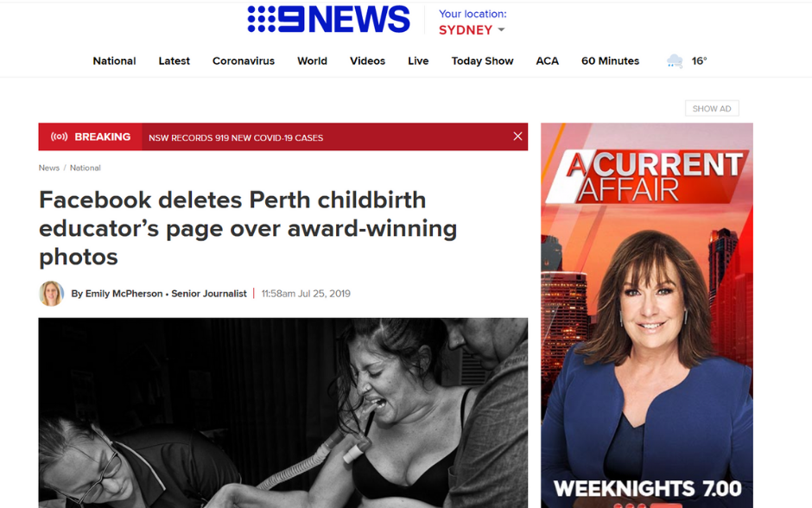Follow the News breadcrumb link
The height and width of the screenshot is (508, 812).
click(x=48, y=168)
